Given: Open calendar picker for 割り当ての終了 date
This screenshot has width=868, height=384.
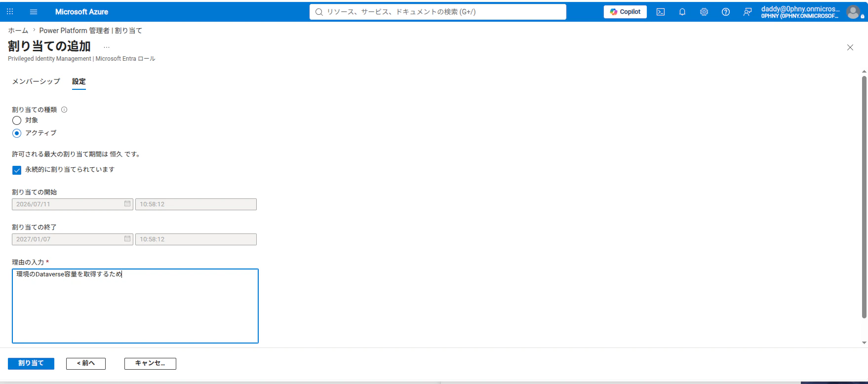Looking at the screenshot, I should click(127, 239).
